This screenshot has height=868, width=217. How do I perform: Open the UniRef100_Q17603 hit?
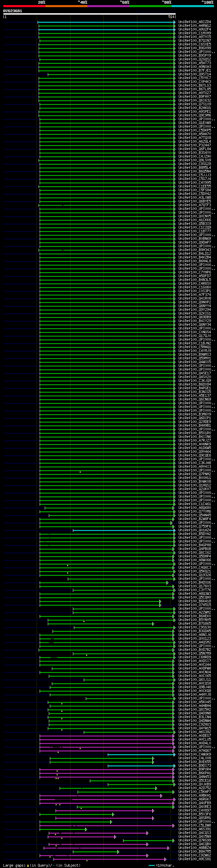pos(195,586)
